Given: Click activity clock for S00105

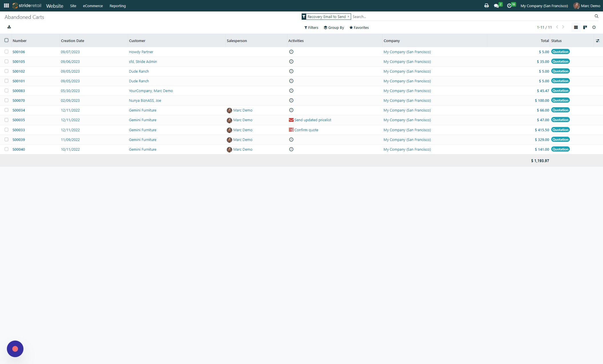Looking at the screenshot, I should click(x=291, y=61).
